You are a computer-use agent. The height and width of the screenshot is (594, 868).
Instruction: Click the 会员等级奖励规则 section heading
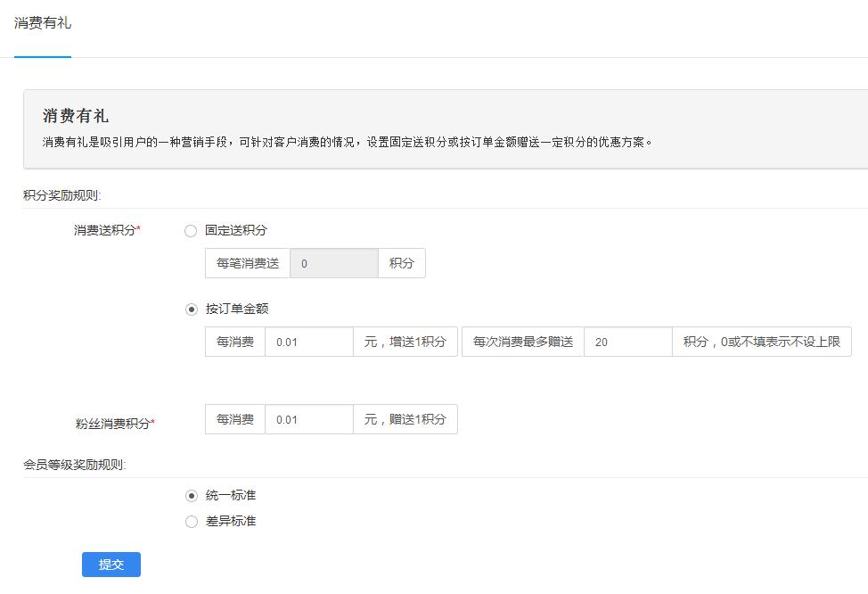point(74,465)
